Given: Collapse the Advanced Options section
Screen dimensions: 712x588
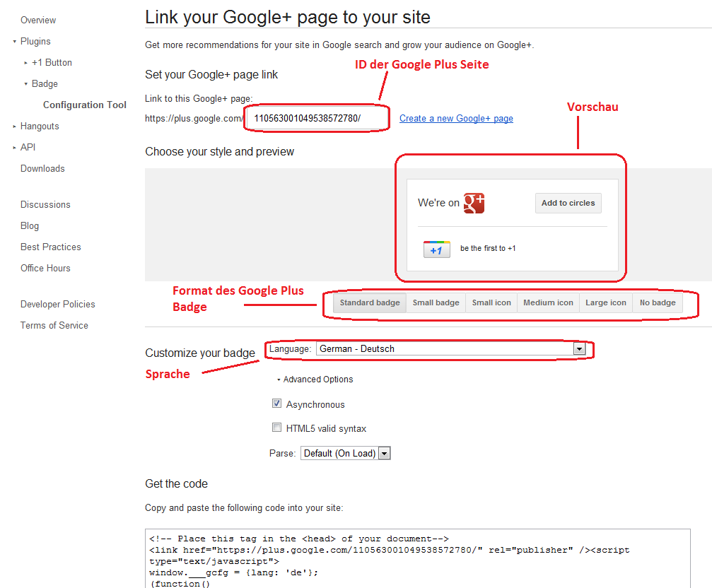Looking at the screenshot, I should tap(315, 380).
